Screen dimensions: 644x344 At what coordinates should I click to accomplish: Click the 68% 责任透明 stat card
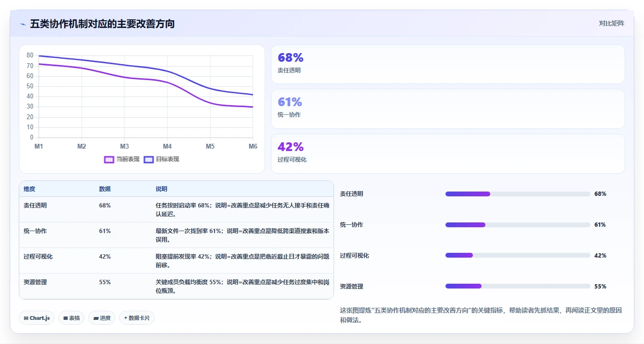(x=448, y=64)
